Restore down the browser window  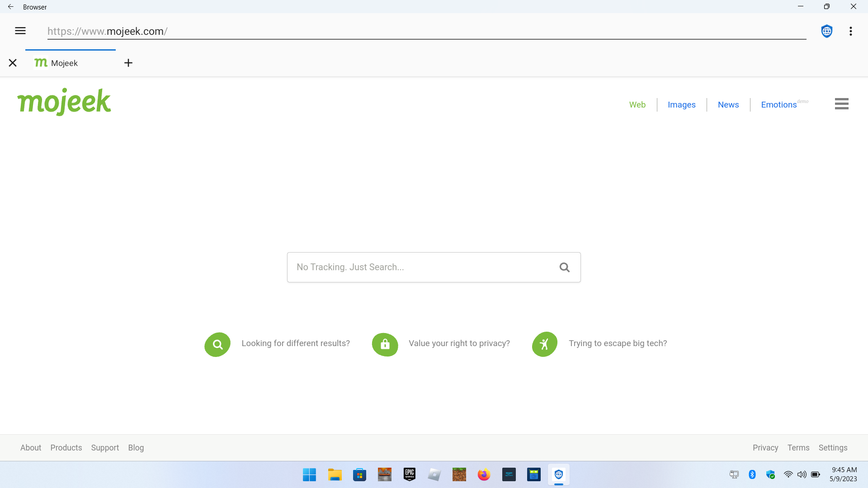pyautogui.click(x=826, y=6)
